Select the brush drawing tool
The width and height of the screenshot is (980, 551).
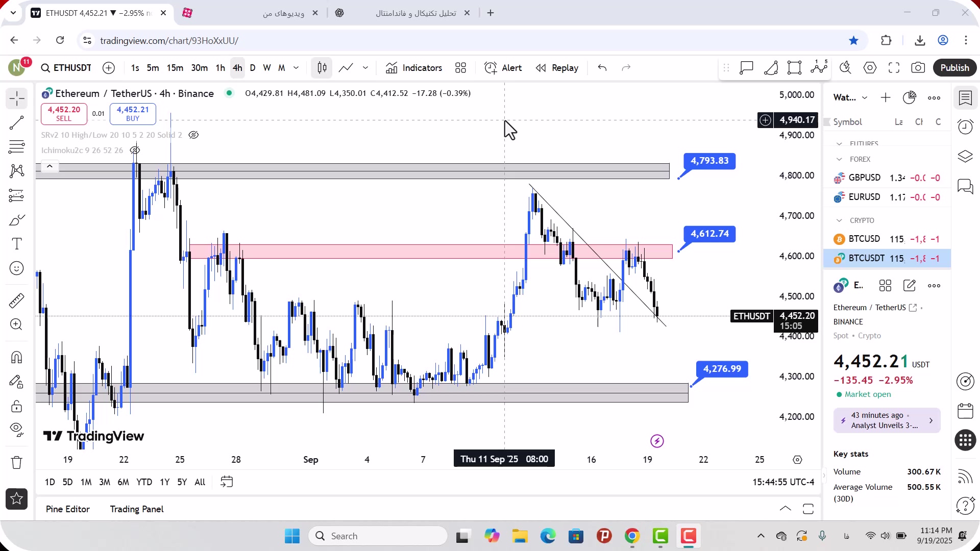[17, 220]
